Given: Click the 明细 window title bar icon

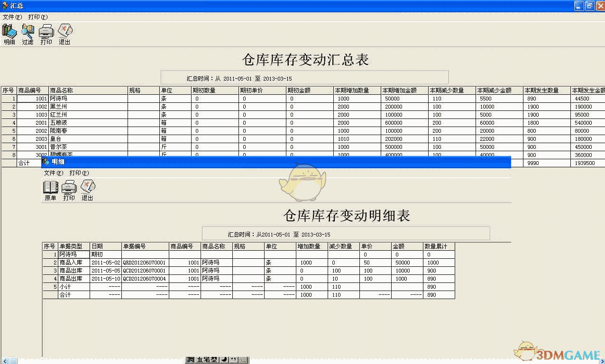Looking at the screenshot, I should (x=46, y=162).
